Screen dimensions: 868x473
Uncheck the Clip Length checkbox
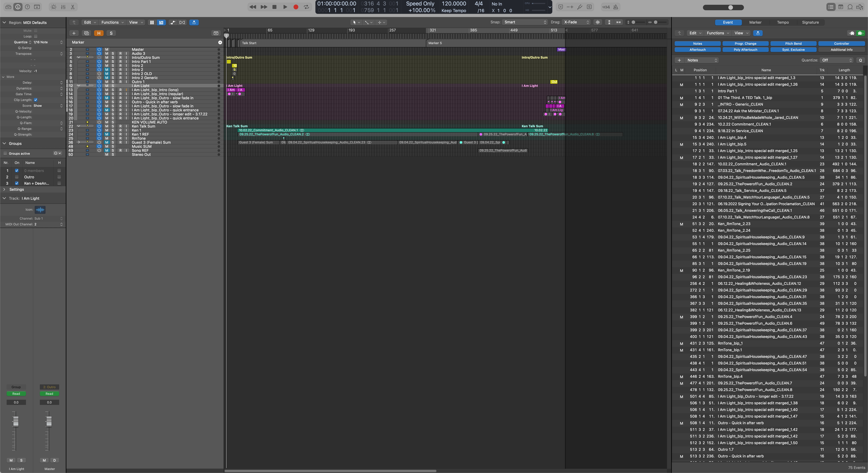(36, 100)
